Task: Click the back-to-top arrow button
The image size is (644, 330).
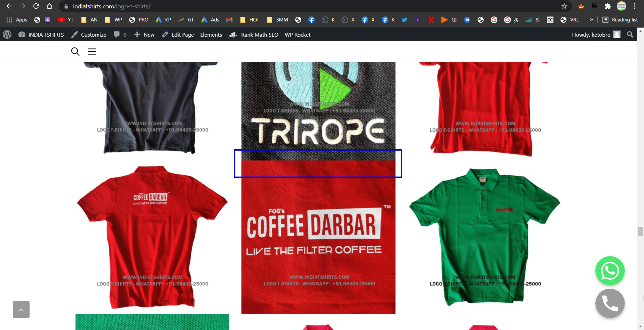Action: point(21,309)
